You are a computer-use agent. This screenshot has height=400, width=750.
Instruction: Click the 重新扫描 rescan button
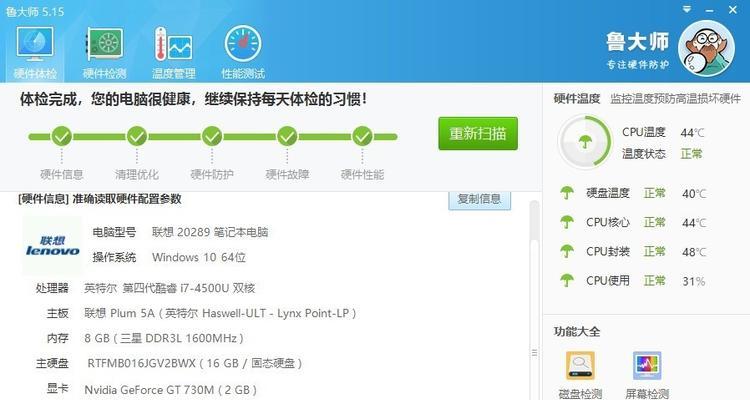point(478,133)
